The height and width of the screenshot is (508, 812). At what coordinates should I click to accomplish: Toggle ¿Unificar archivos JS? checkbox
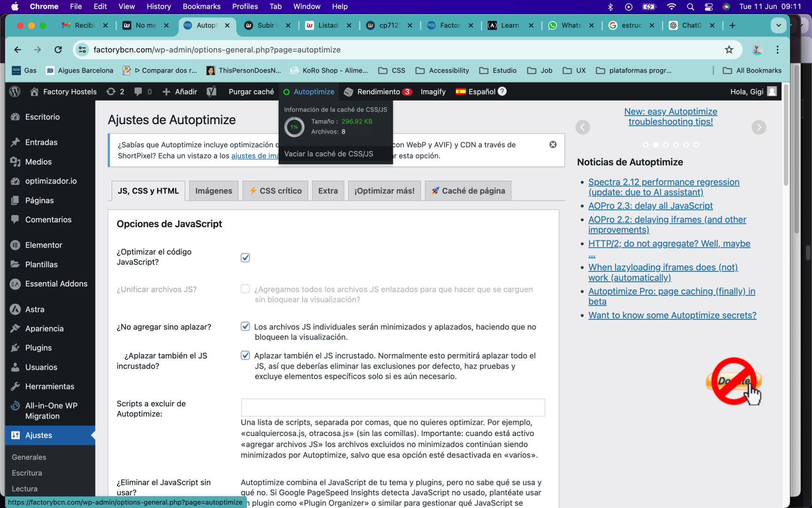pyautogui.click(x=245, y=289)
